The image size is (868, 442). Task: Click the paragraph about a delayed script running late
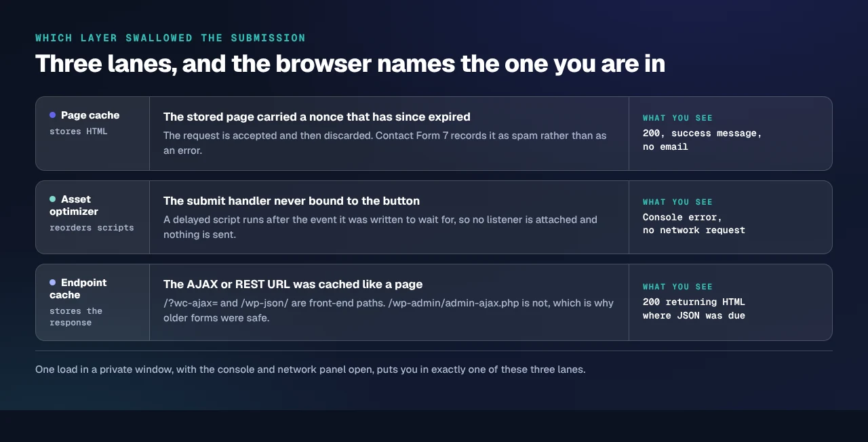[x=380, y=227]
